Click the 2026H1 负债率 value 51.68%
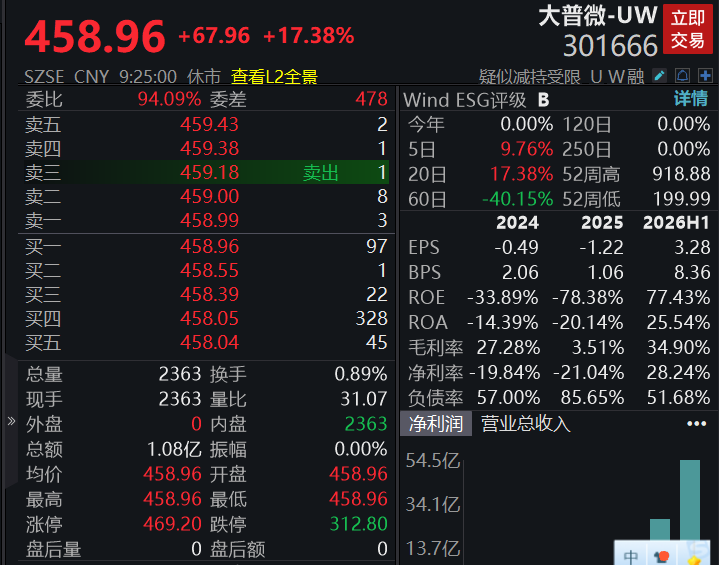This screenshot has width=719, height=565. tap(679, 398)
